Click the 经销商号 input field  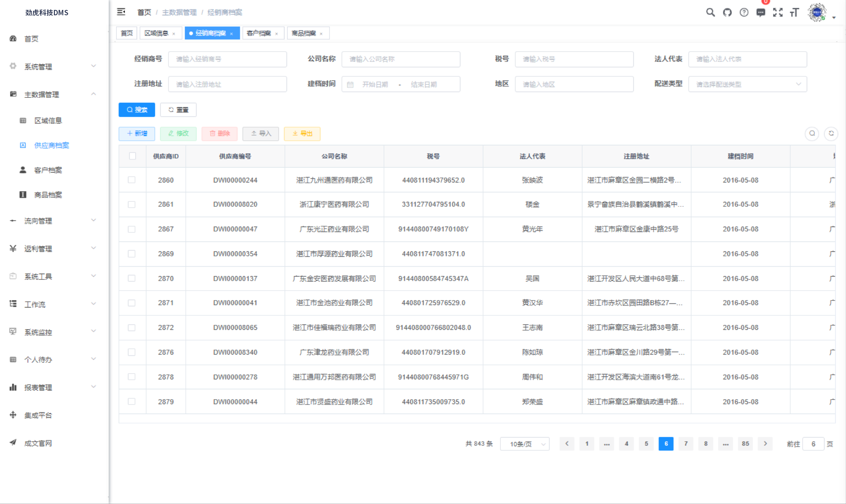pyautogui.click(x=227, y=59)
